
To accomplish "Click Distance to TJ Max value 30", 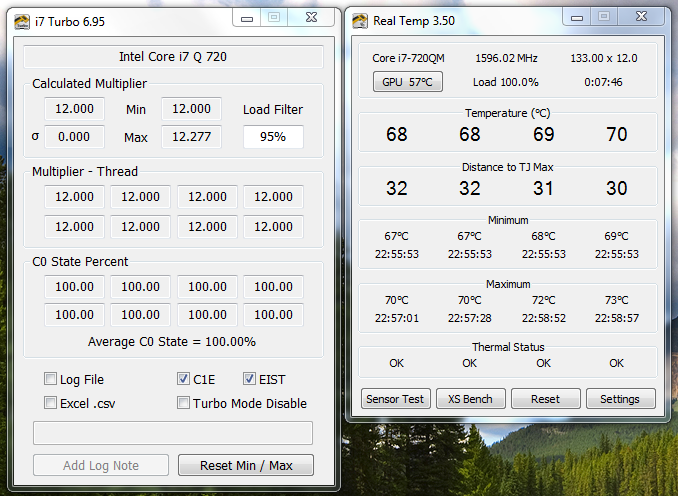I will (x=617, y=188).
